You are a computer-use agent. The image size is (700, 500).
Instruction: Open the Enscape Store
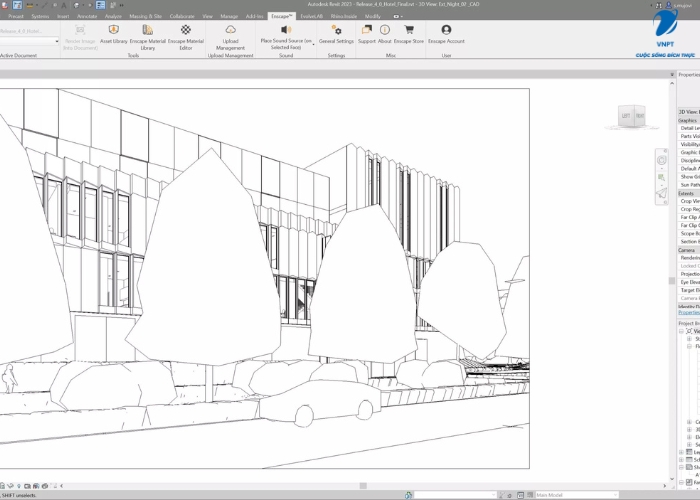coord(408,33)
